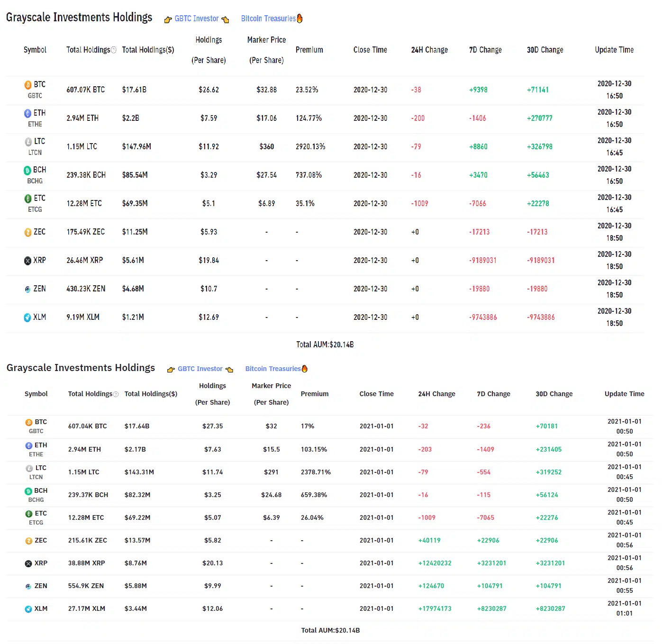Click the 7D Change header in upper table
Viewport: 662px width, 644px height.
[485, 50]
